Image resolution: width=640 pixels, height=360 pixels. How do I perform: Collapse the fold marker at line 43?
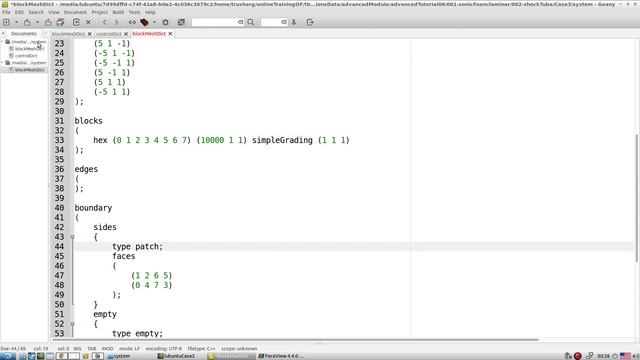coord(72,237)
